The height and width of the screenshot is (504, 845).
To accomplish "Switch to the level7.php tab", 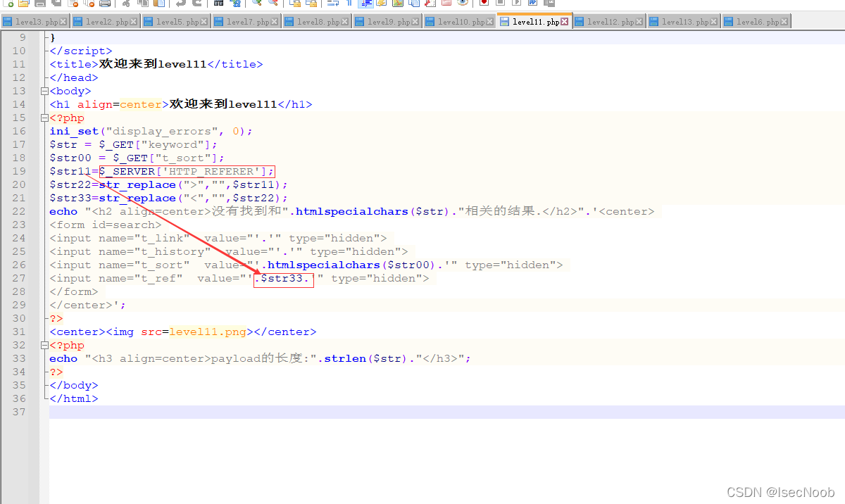I will (246, 22).
